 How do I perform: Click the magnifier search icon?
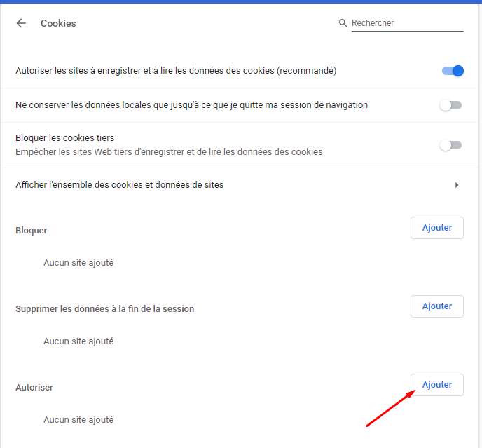[343, 23]
